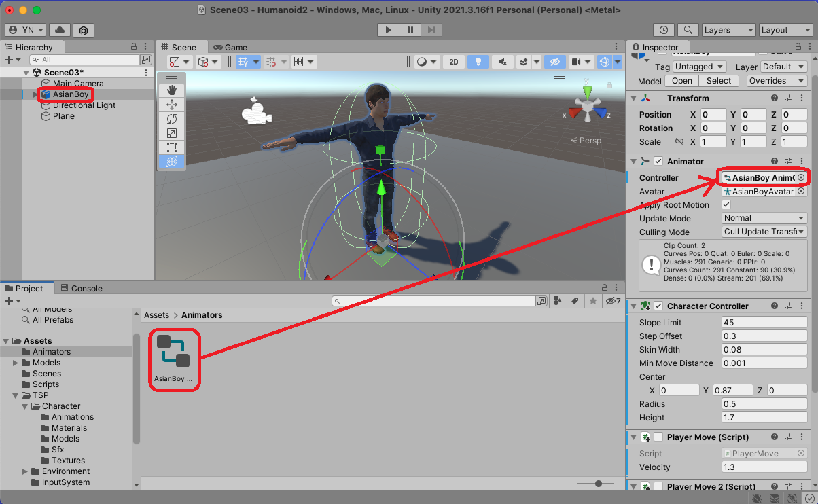Select the Scale tool in Scene toolbar
The height and width of the screenshot is (504, 818).
(172, 133)
